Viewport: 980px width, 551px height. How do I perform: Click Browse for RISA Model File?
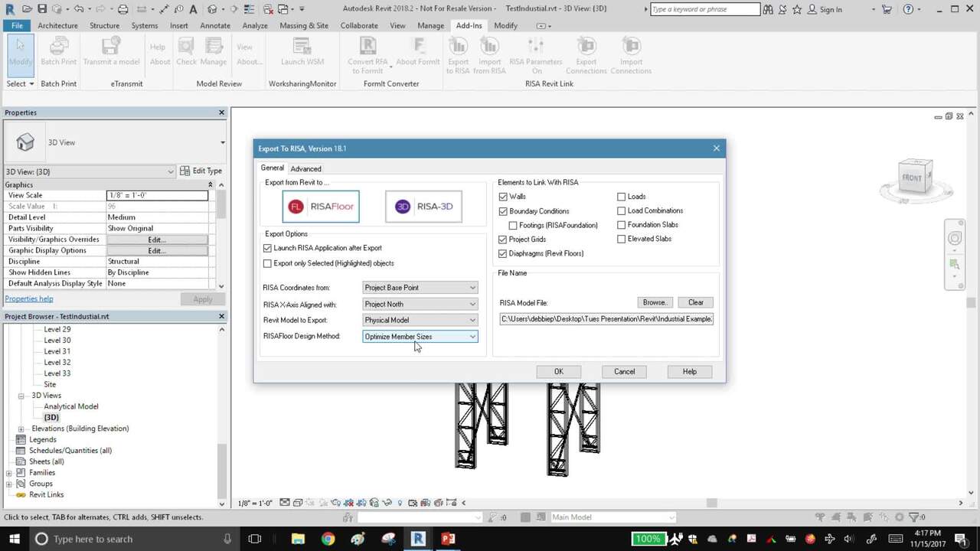(655, 302)
